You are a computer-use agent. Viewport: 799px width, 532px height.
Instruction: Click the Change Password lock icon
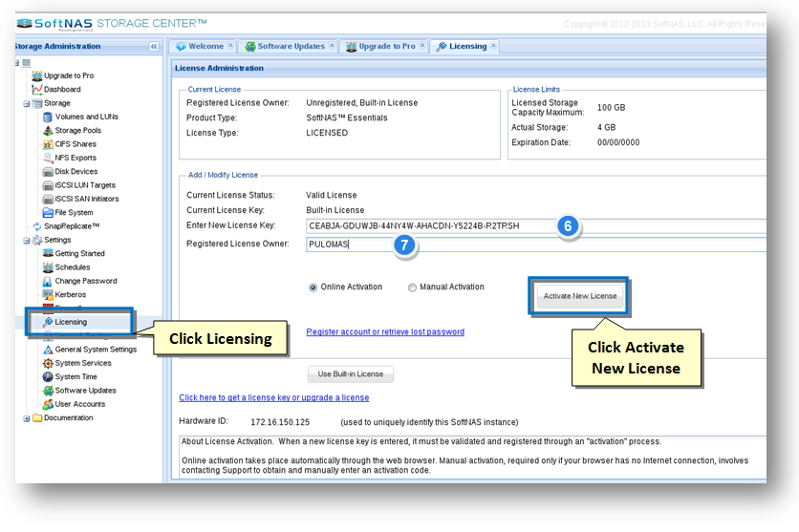click(x=48, y=282)
